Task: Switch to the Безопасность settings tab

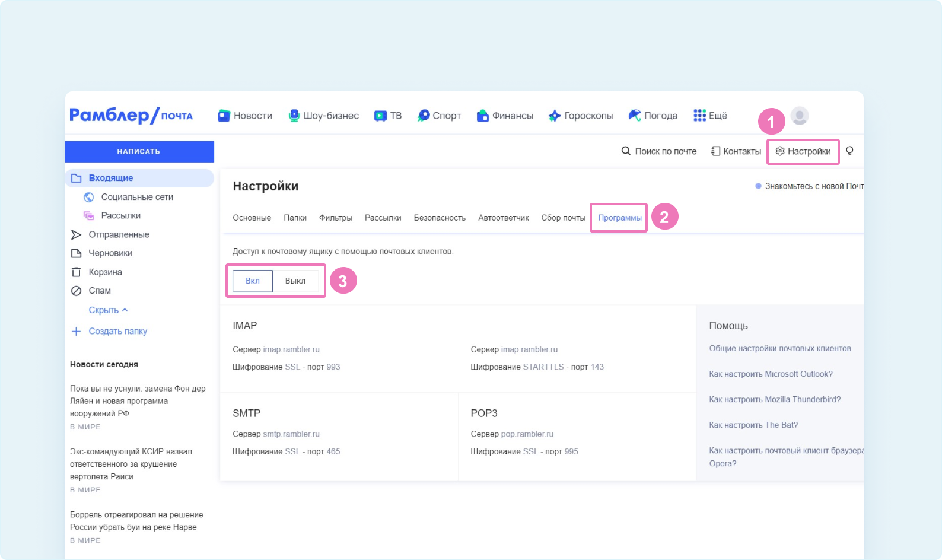Action: 440,218
